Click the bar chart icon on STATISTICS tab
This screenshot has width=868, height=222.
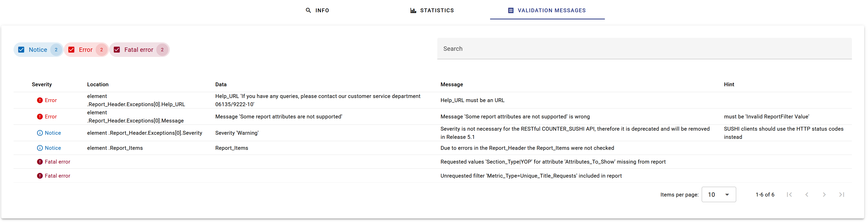click(413, 10)
